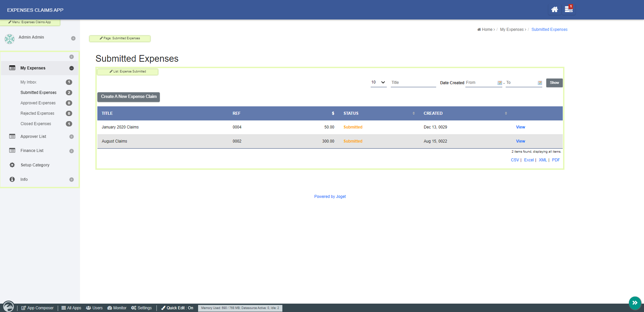Open Monitor from admin bar
Image resolution: width=644 pixels, height=312 pixels.
click(117, 308)
